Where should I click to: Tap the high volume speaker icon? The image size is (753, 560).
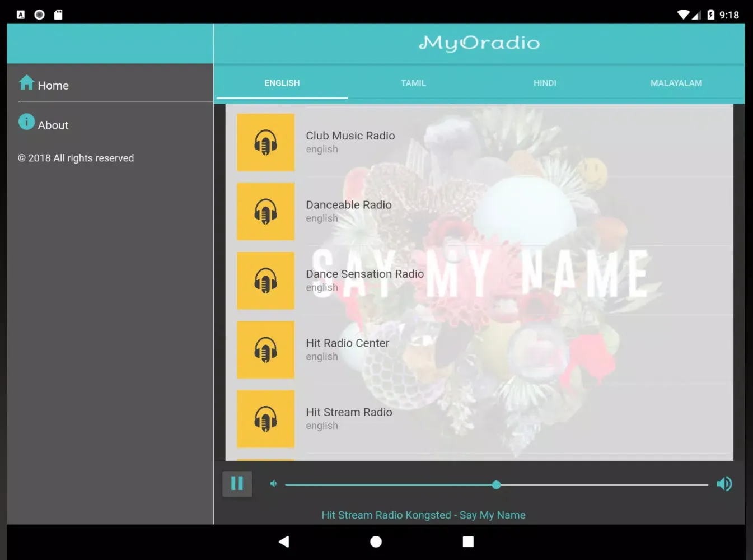724,483
